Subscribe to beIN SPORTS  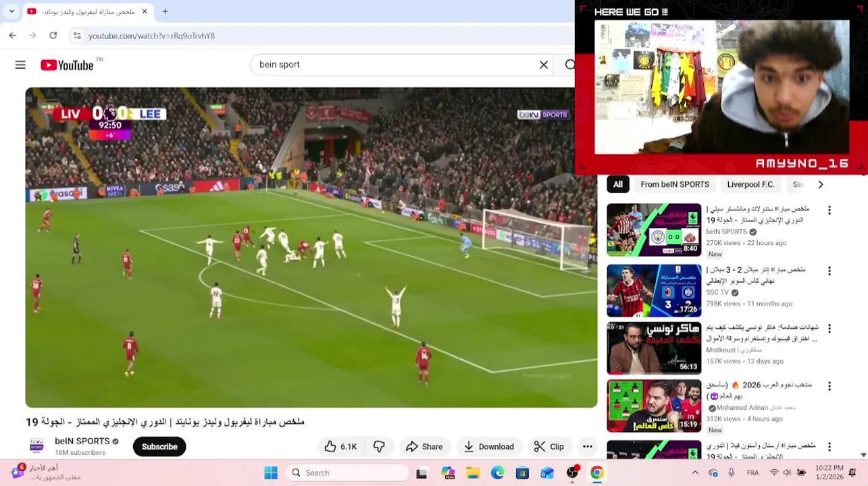159,447
